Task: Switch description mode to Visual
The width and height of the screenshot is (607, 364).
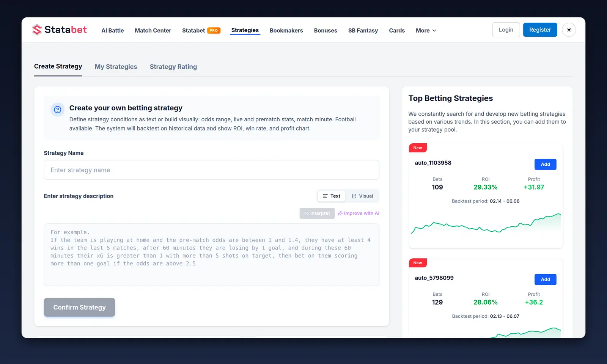Action: pos(362,196)
